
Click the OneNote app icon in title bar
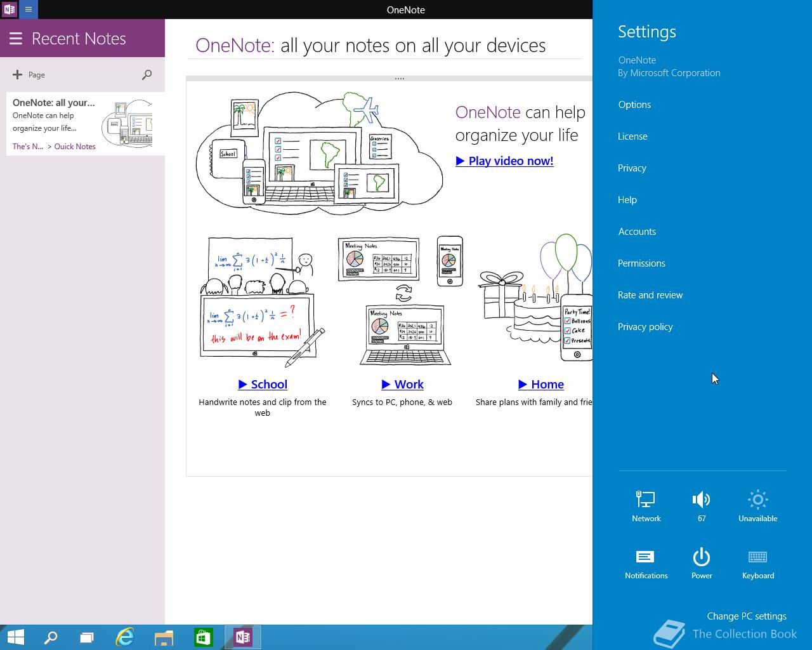click(10, 10)
